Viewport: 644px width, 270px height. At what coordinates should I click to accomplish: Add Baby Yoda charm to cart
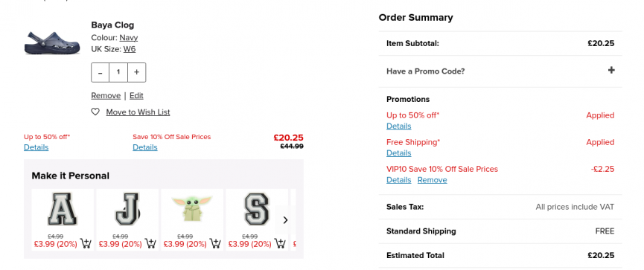(215, 244)
